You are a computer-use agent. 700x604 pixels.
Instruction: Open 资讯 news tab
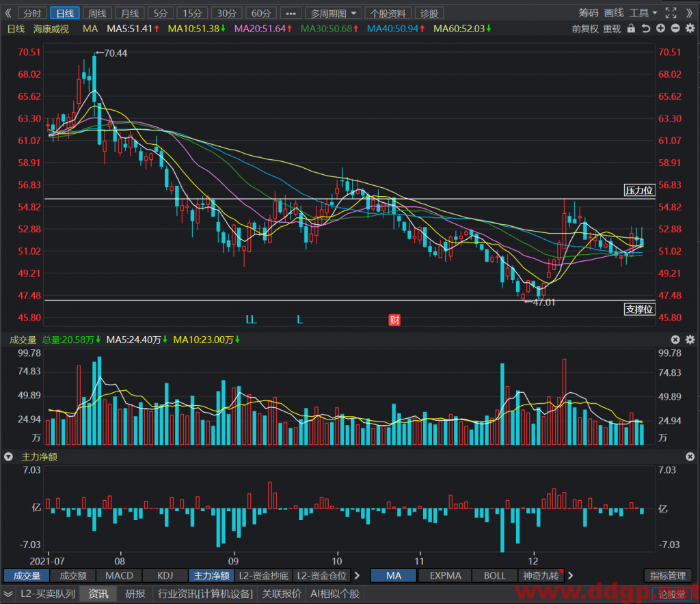tap(98, 594)
